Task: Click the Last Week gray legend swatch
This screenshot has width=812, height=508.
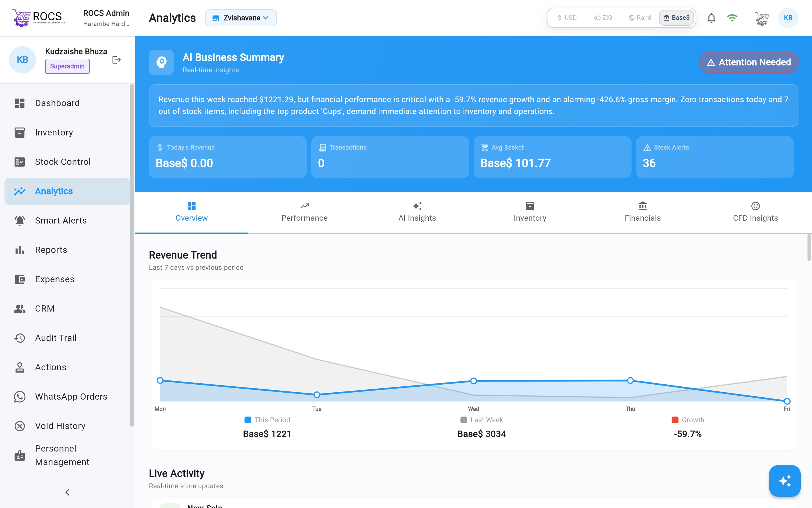Action: pyautogui.click(x=464, y=420)
